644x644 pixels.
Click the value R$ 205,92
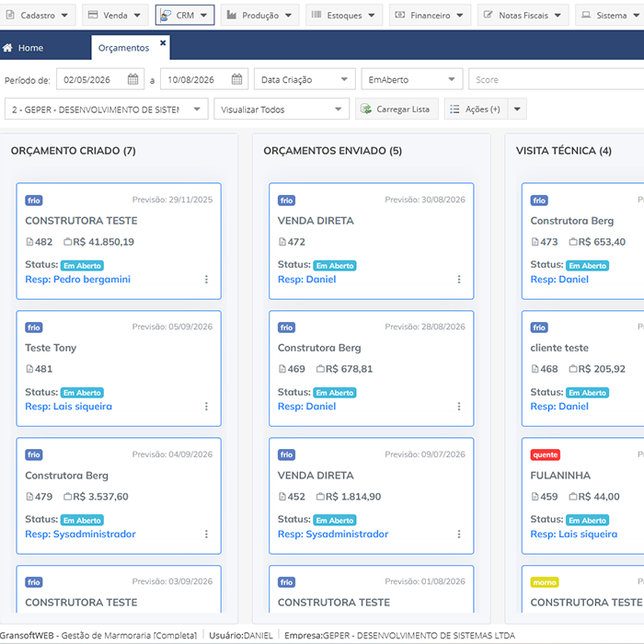[602, 369]
